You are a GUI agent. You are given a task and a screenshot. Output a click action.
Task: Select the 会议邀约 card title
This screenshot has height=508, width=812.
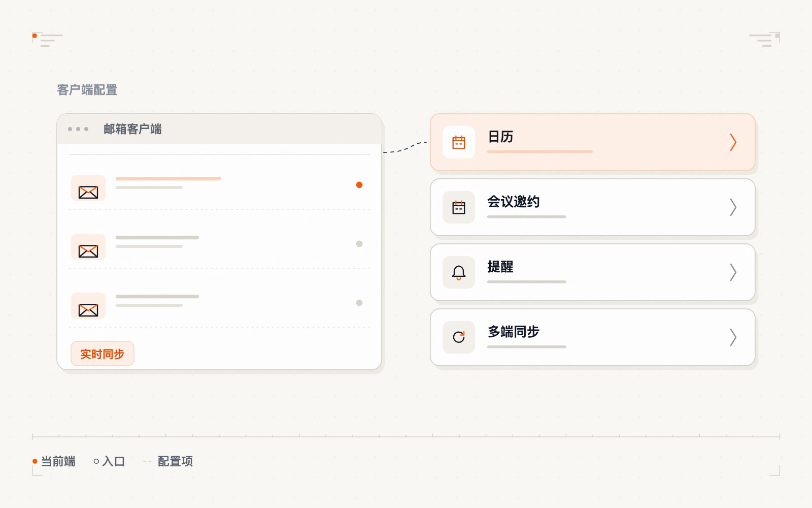514,202
